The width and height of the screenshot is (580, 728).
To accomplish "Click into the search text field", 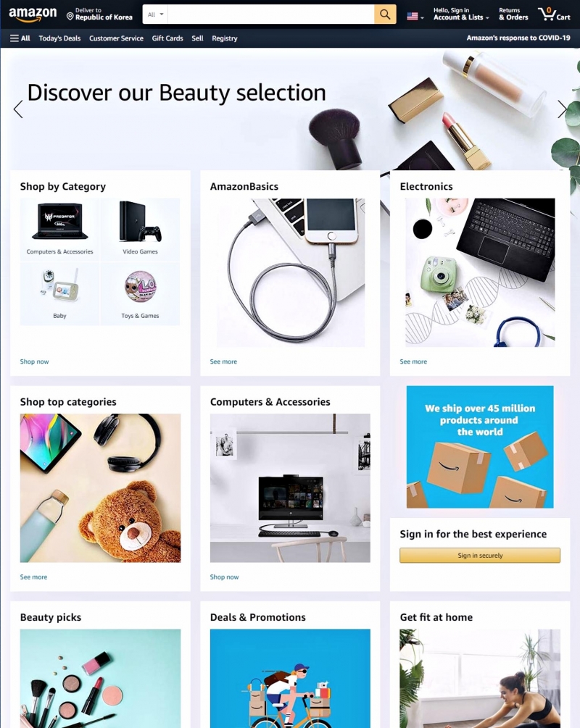I will pos(271,14).
